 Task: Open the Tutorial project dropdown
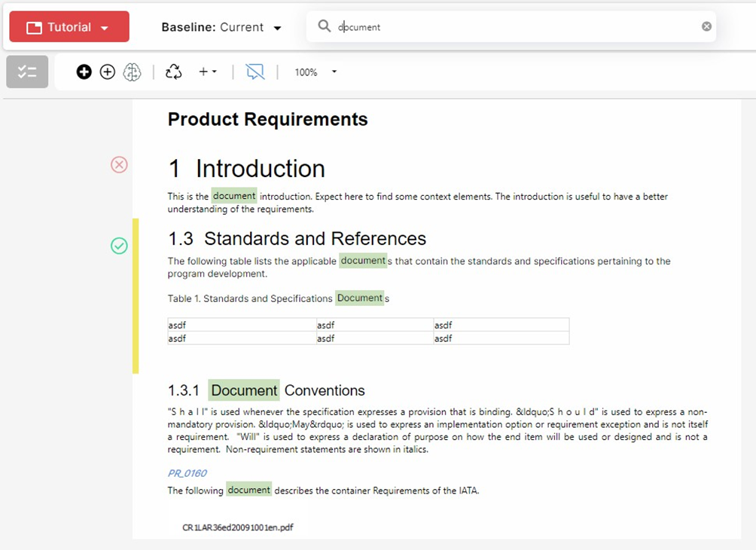(x=69, y=27)
